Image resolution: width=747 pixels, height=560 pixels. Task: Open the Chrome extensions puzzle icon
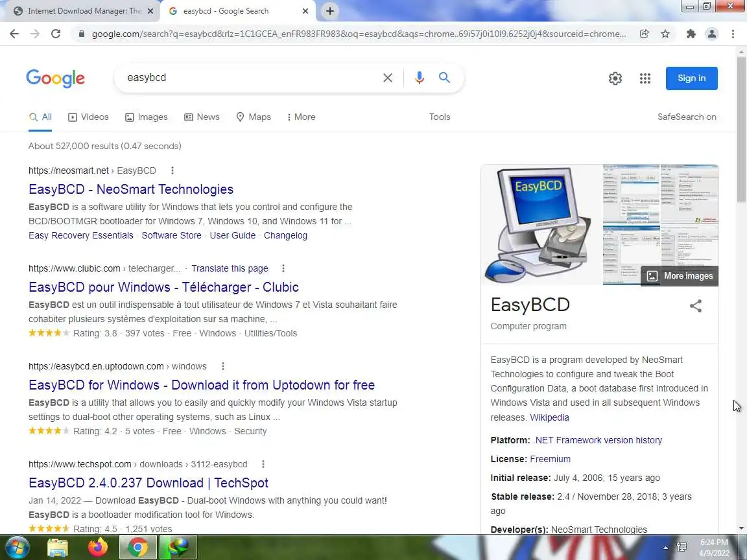point(691,34)
